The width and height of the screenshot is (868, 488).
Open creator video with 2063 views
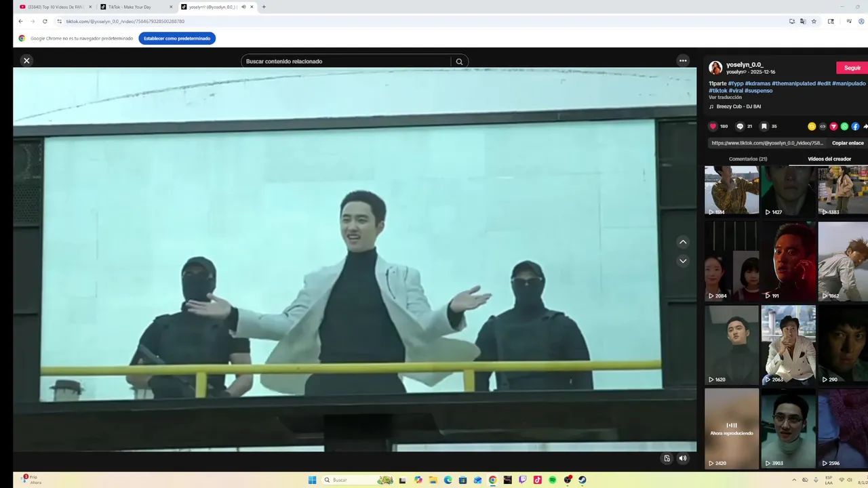[788, 345]
